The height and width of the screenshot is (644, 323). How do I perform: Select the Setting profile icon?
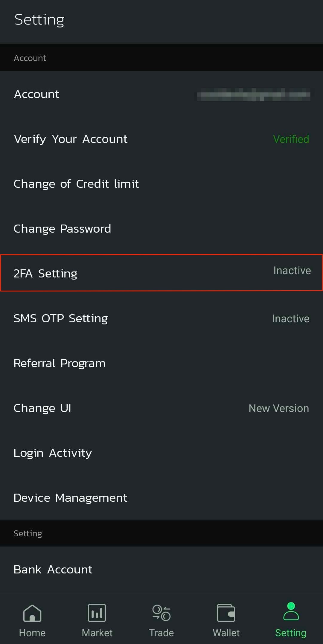tap(290, 612)
